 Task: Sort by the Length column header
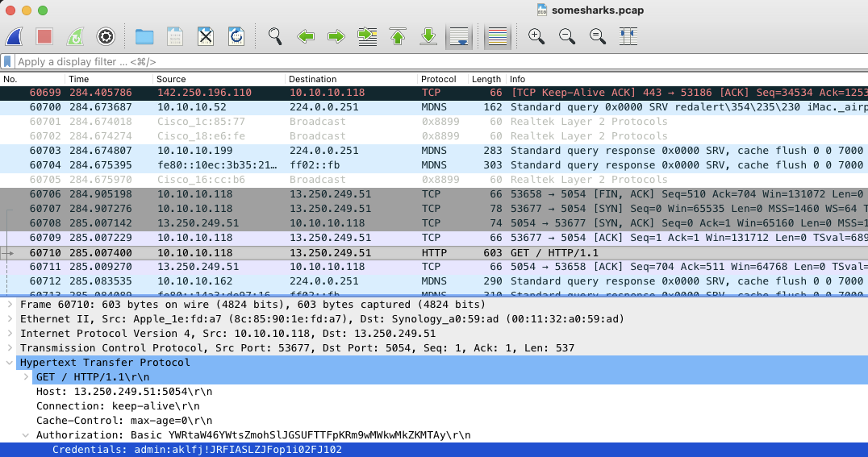coord(486,79)
